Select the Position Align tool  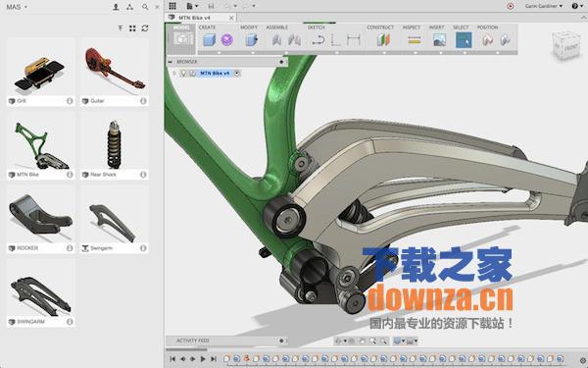[505, 40]
